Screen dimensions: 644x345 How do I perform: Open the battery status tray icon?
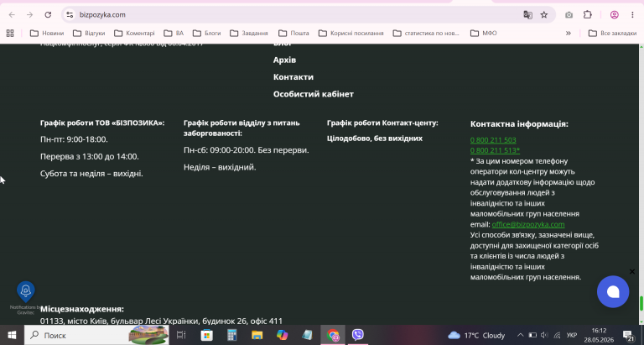[x=532, y=335]
